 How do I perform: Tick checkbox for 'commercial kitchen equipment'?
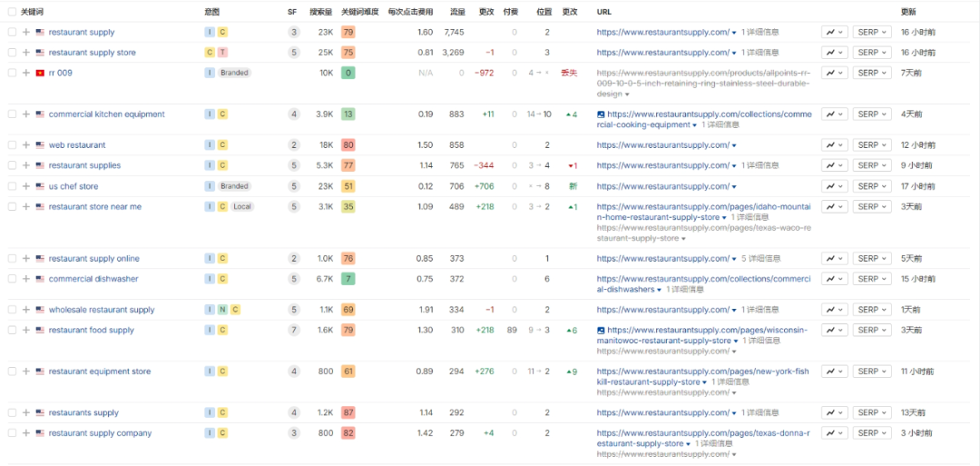point(12,114)
